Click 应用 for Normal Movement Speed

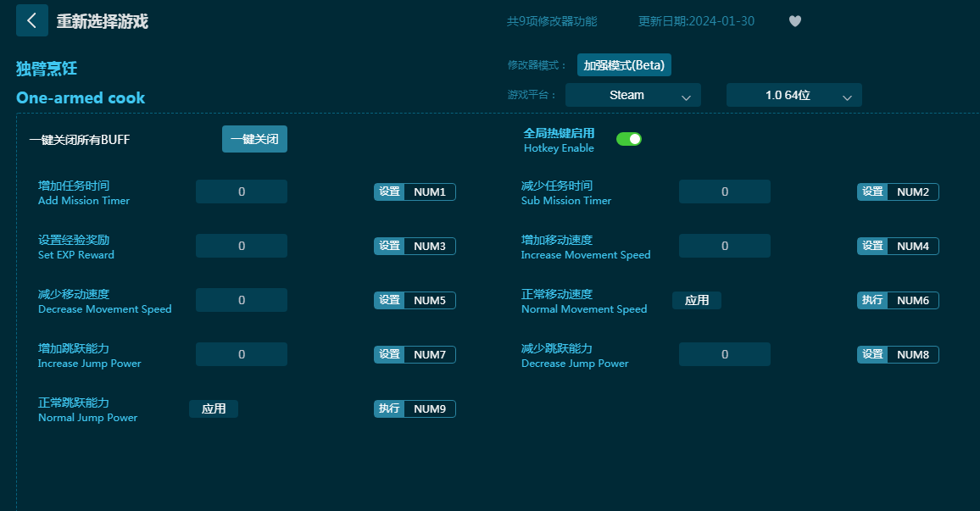(x=696, y=301)
